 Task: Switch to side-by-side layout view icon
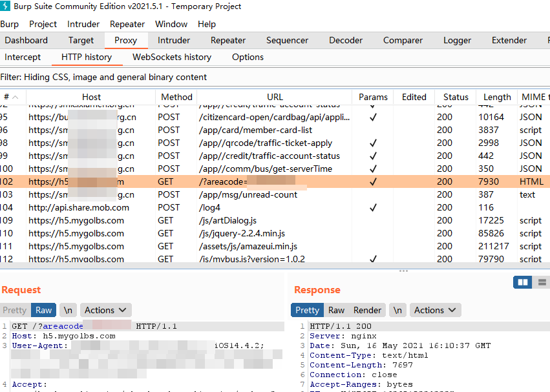tap(523, 282)
